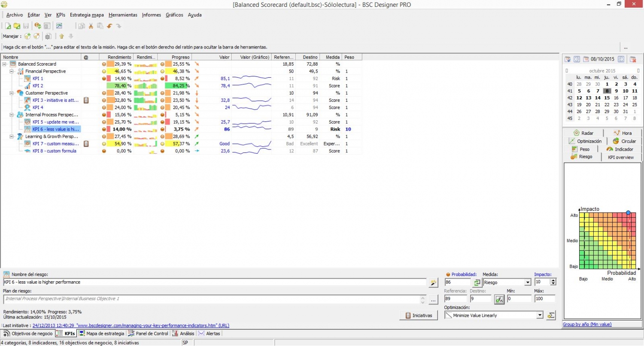
Task: Click the previous date arrow icon
Action: point(577,59)
